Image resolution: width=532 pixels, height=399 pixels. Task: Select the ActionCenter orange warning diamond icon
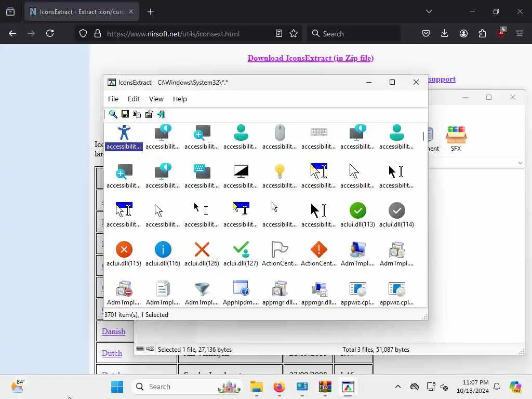coord(319,249)
